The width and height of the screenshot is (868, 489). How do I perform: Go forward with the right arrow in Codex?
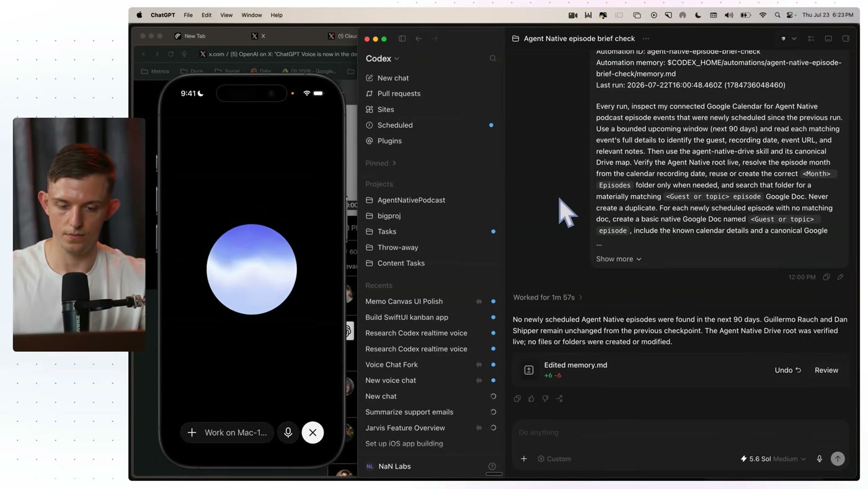coord(435,38)
